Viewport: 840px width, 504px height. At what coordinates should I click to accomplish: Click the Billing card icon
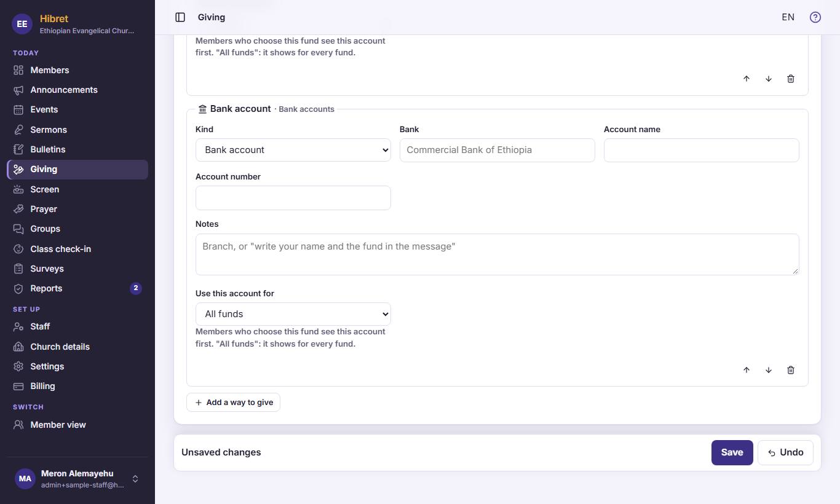tap(18, 386)
